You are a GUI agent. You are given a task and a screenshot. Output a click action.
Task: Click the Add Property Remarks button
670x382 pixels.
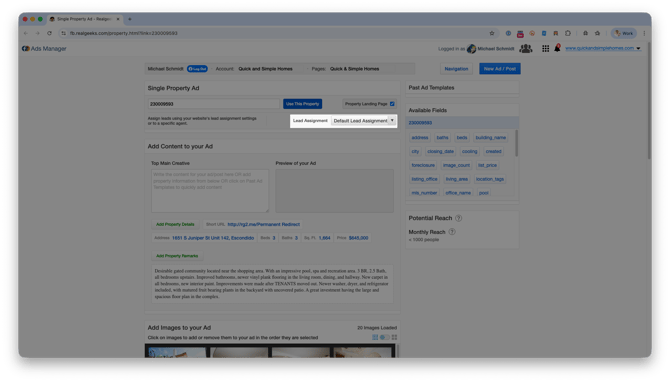click(x=177, y=256)
